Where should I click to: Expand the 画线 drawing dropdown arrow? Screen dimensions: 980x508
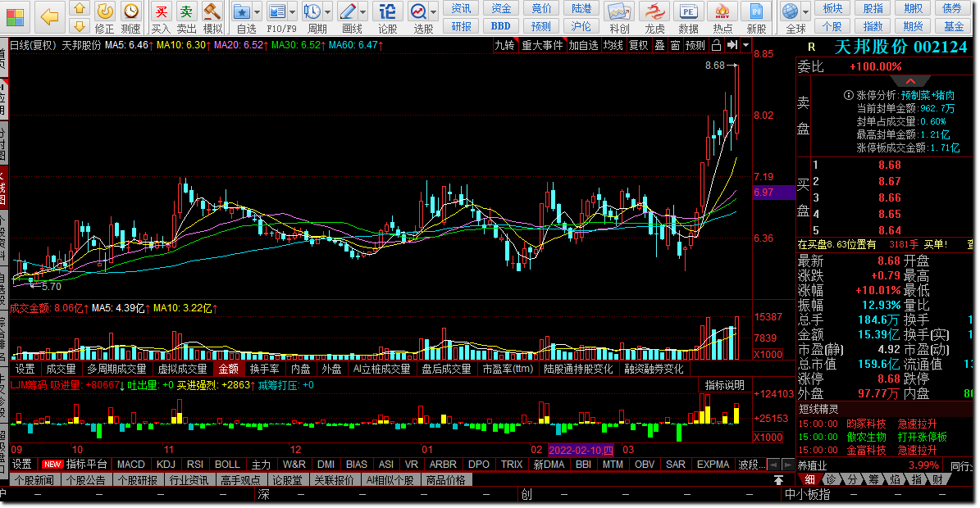(x=363, y=11)
